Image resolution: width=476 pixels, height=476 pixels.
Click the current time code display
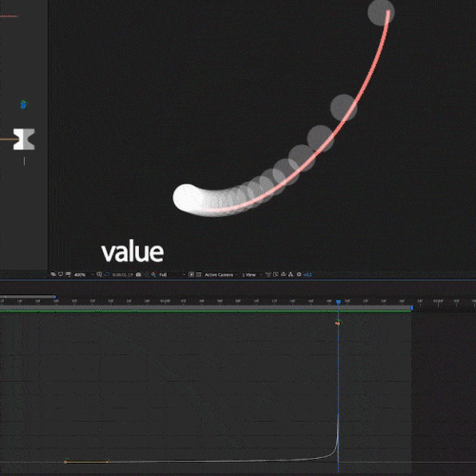[123, 275]
